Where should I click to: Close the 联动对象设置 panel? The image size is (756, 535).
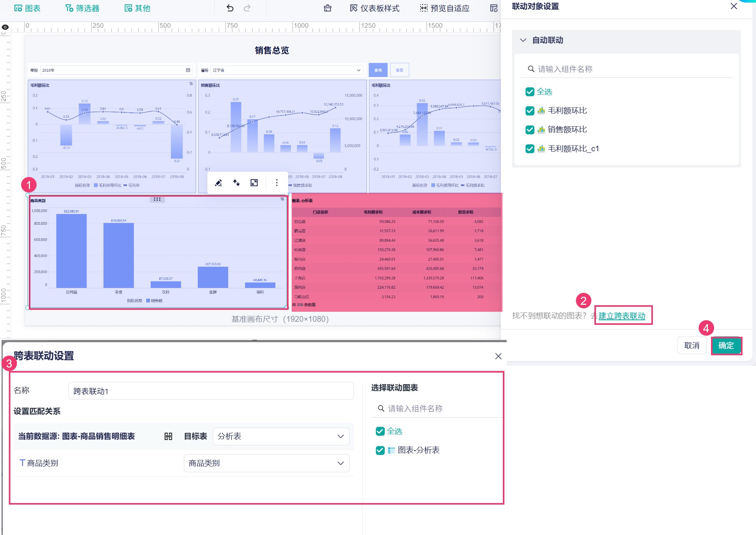734,6
